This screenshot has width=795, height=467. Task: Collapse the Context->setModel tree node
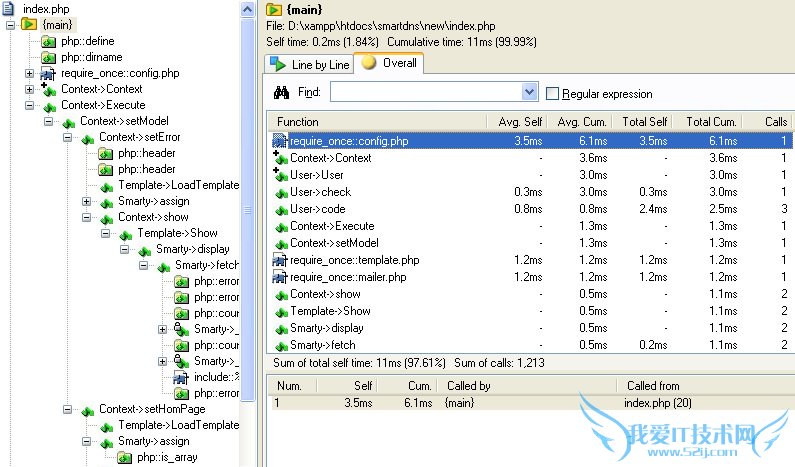[49, 121]
